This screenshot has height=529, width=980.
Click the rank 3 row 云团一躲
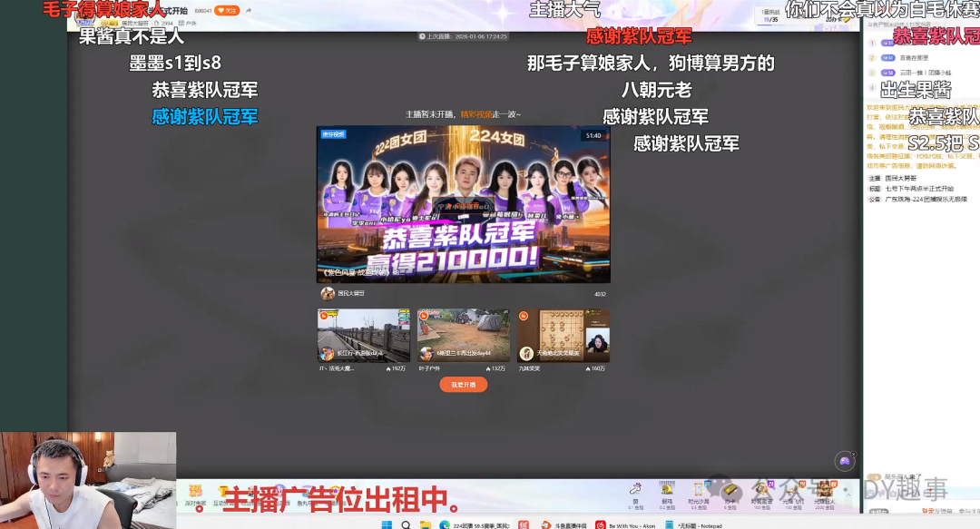[x=920, y=73]
